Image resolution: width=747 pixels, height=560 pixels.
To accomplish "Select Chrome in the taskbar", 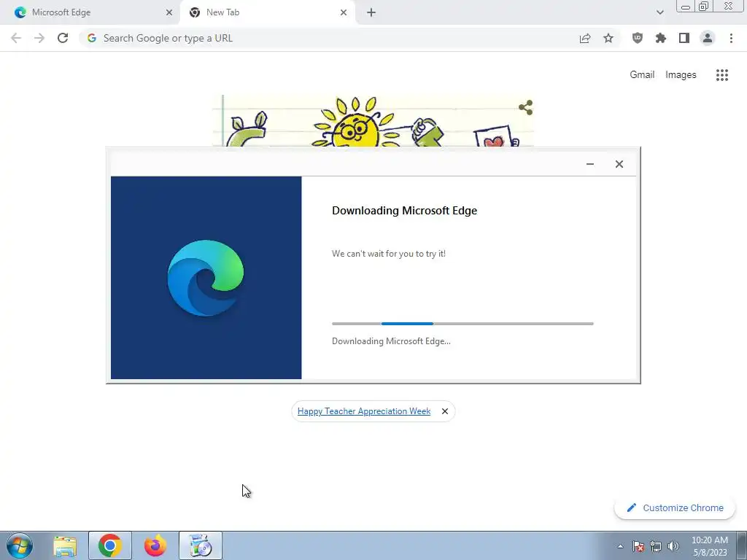I will click(x=110, y=545).
